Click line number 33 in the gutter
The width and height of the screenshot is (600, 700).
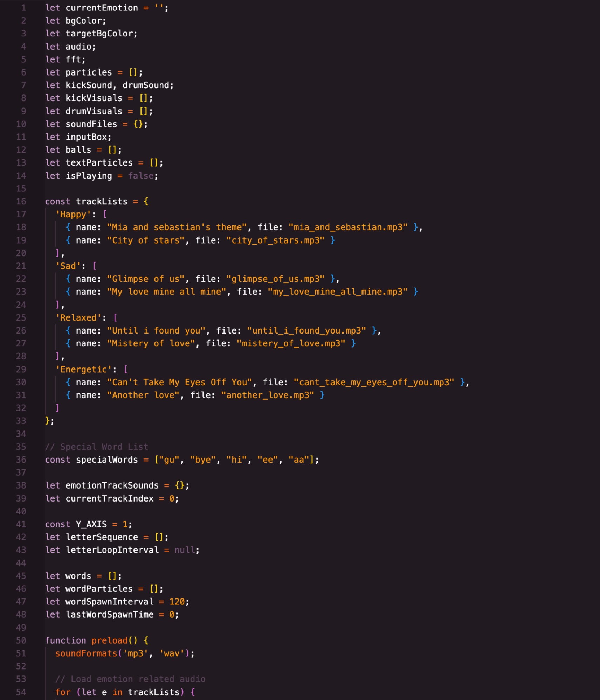tap(21, 421)
